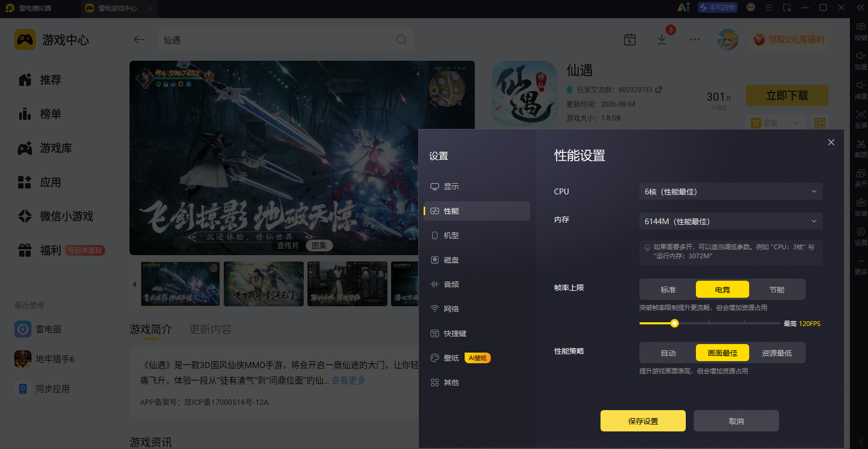Select 标准 frame rate option

[668, 289]
